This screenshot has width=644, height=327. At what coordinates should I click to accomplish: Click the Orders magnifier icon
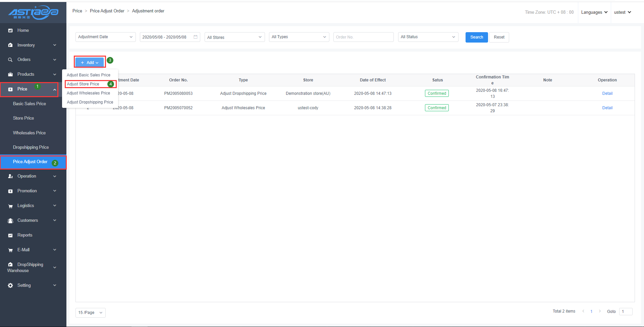pos(10,60)
